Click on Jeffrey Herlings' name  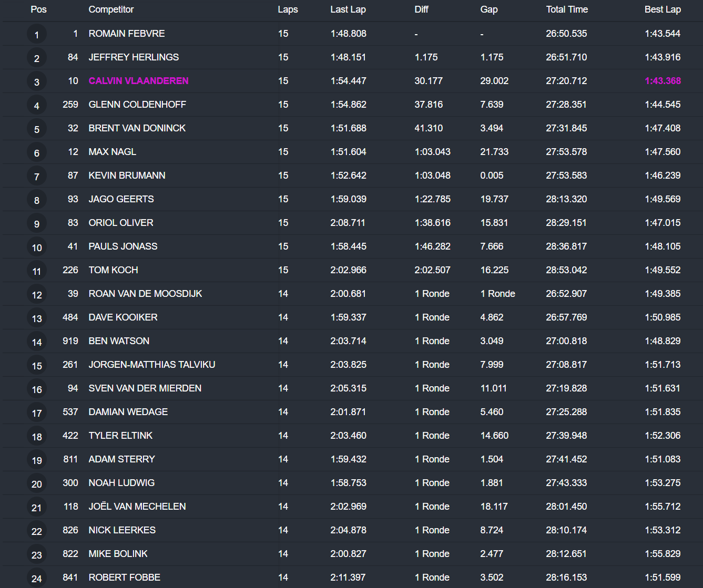pyautogui.click(x=134, y=57)
